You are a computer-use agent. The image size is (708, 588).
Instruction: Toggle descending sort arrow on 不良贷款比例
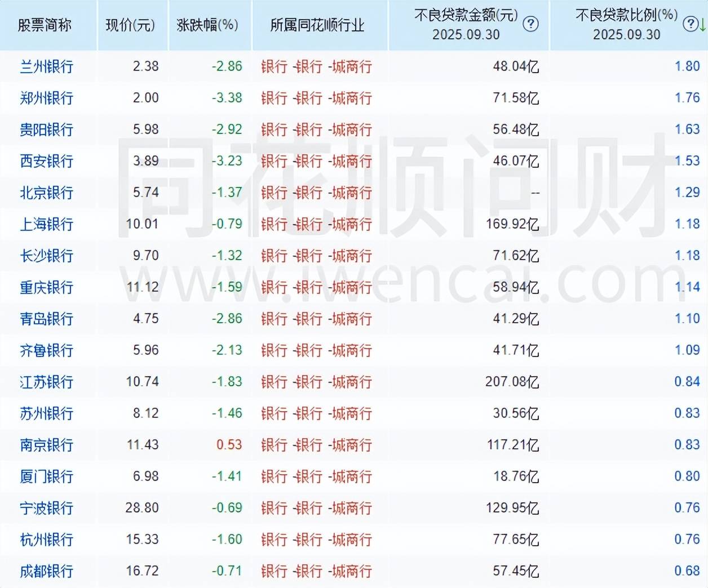702,25
